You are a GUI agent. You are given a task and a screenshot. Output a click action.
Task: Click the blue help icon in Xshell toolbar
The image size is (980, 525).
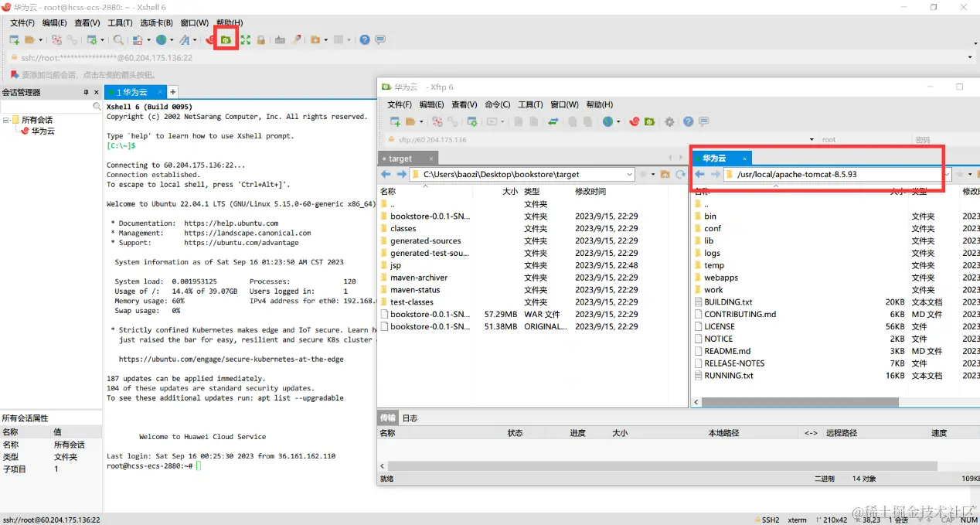(x=365, y=39)
